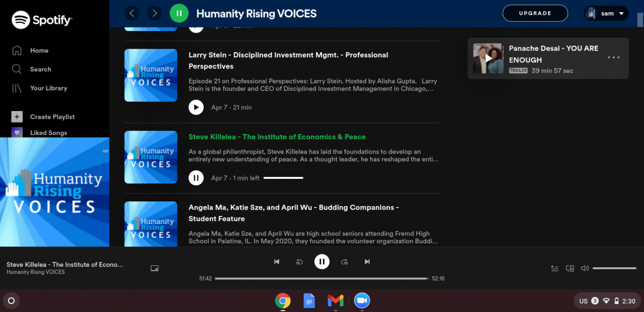Toggle picture-in-picture mini player
Viewport: 644px width, 312px height.
pos(154,268)
